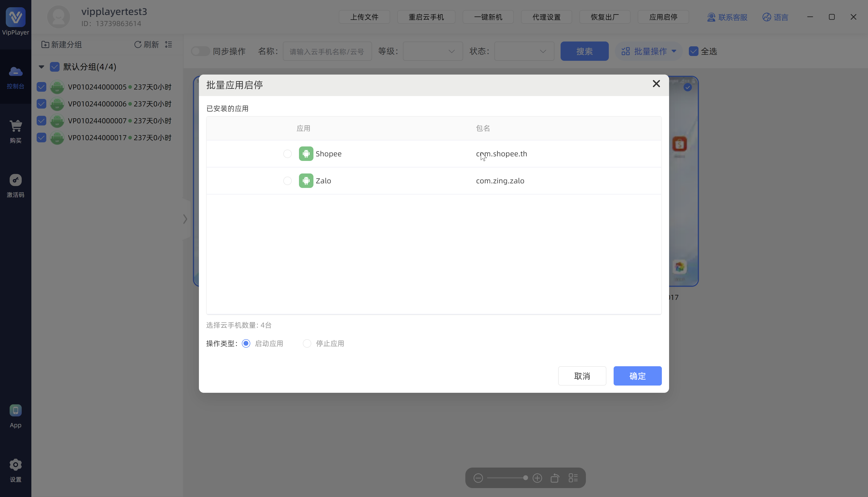Viewport: 868px width, 497px height.
Task: Open the 控制台 cloud console sidebar icon
Action: (15, 72)
